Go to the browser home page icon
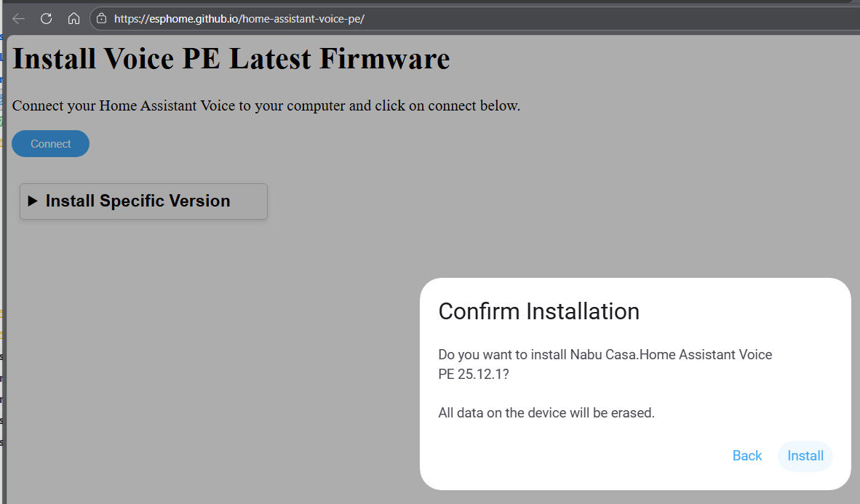Image resolution: width=860 pixels, height=504 pixels. coord(73,19)
